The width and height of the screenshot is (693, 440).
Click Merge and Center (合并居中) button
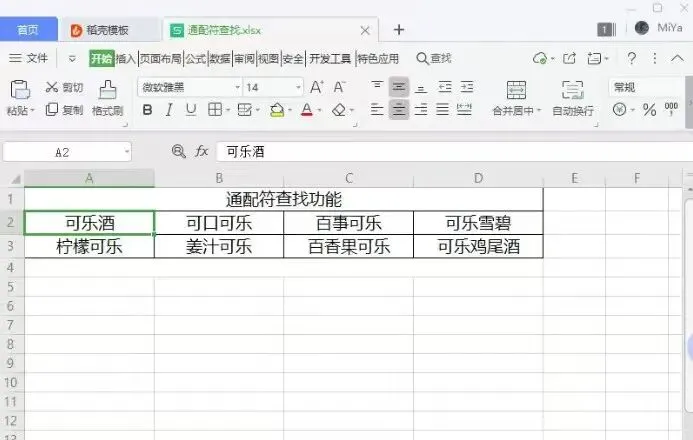(516, 98)
